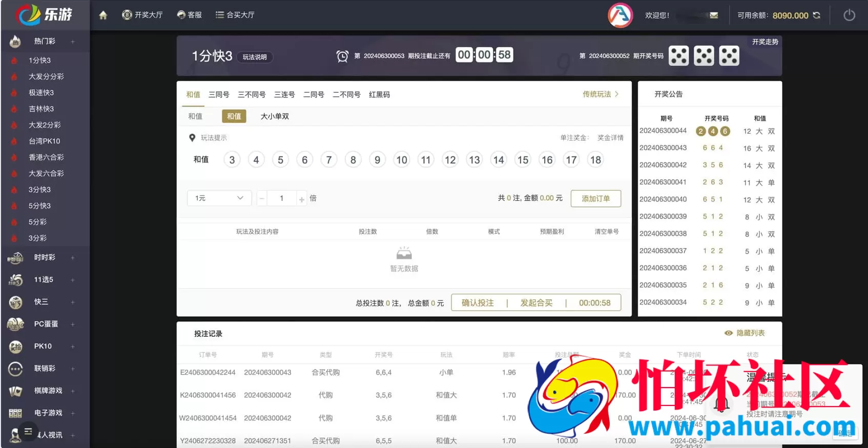Click the 玩法提示 location pin icon
Image resolution: width=868 pixels, height=448 pixels.
pyautogui.click(x=192, y=138)
